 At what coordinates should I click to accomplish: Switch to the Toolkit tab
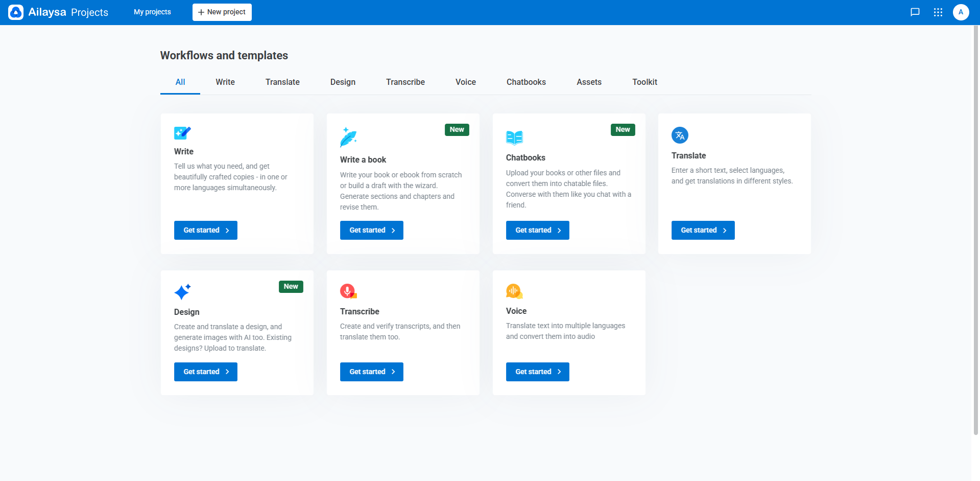pos(644,82)
